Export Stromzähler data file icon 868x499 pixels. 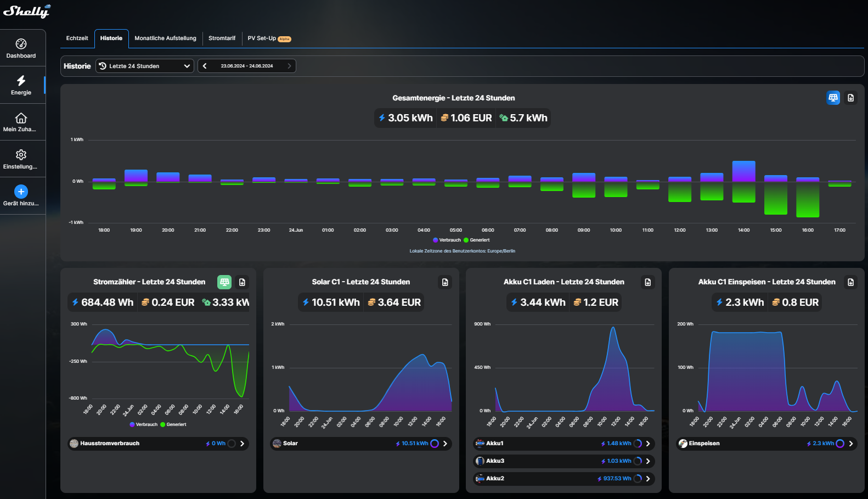pyautogui.click(x=242, y=282)
